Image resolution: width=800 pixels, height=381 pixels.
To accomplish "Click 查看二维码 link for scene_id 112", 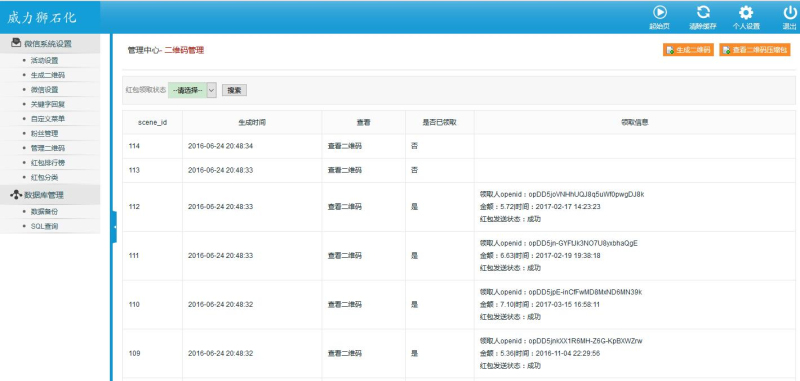I will [x=344, y=207].
